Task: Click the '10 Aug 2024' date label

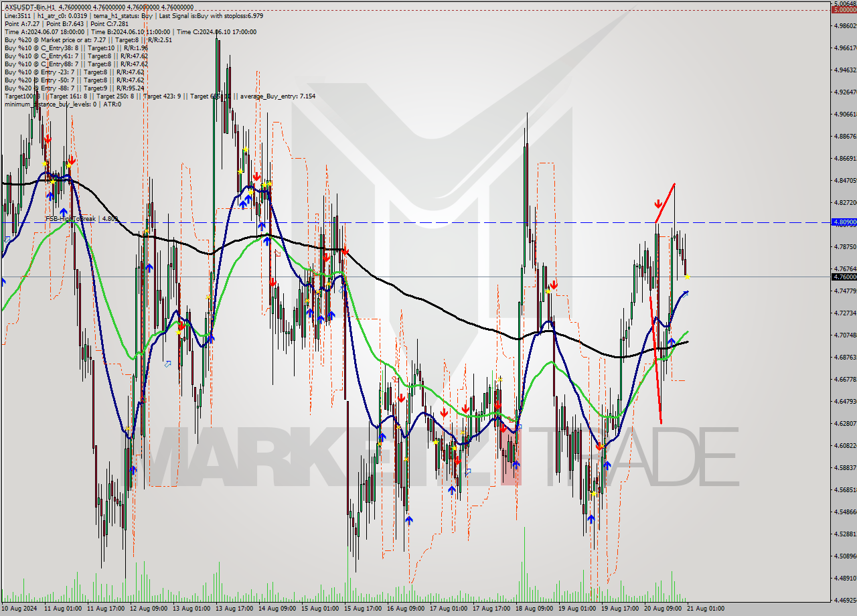Action: pyautogui.click(x=20, y=609)
